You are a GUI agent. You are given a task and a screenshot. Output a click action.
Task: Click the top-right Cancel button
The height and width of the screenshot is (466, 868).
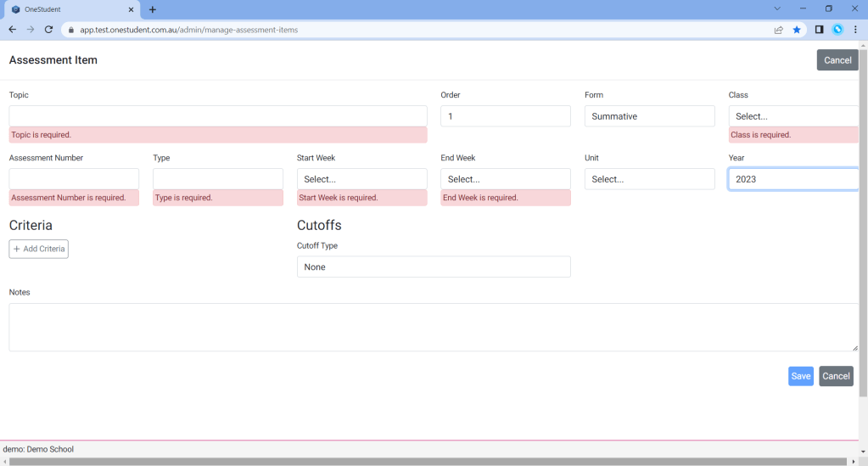tap(837, 60)
